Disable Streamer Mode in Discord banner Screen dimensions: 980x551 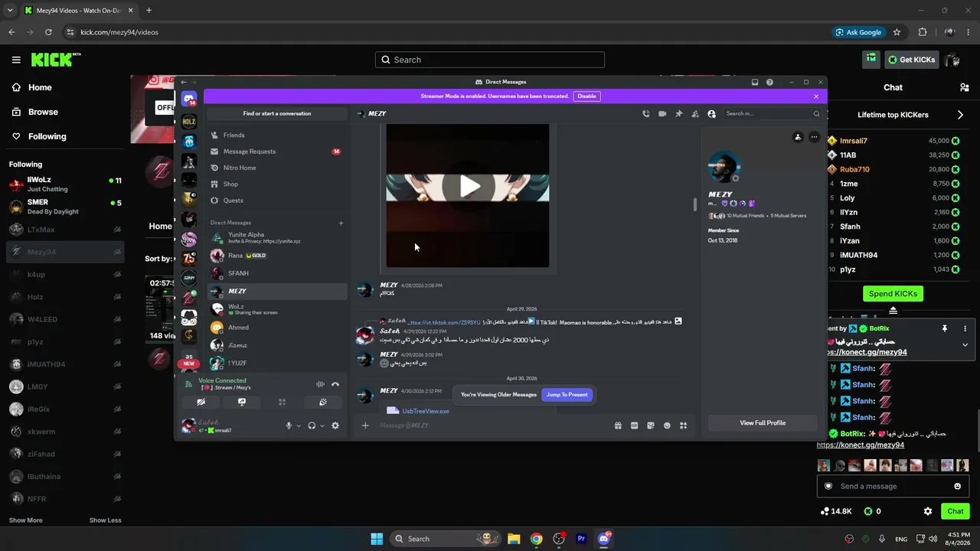[x=586, y=96]
